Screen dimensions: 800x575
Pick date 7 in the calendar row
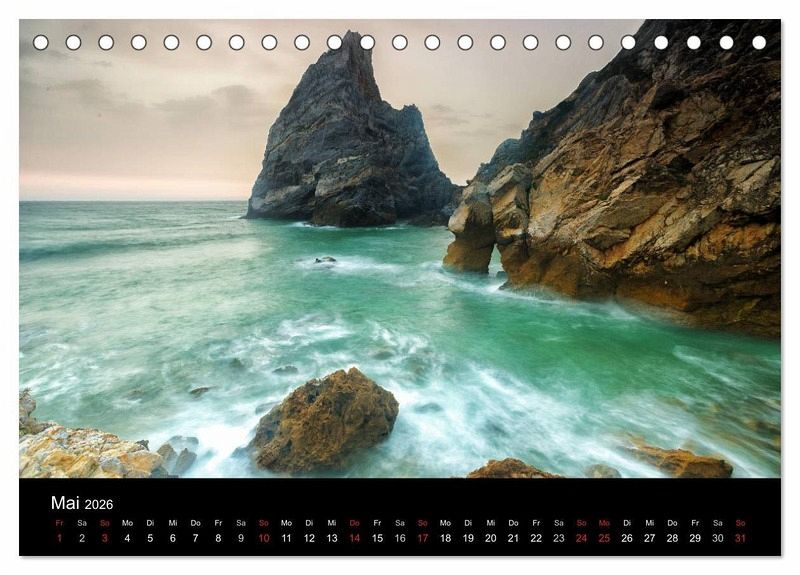tap(195, 538)
